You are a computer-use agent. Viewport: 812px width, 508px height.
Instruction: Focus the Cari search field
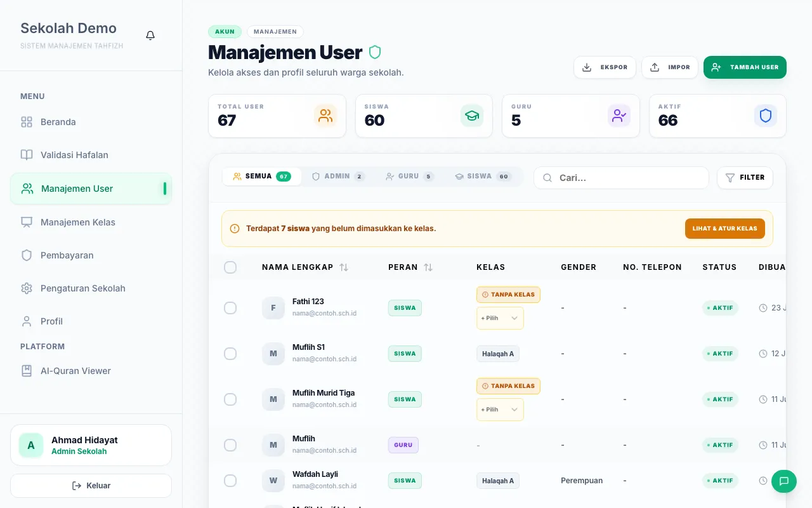[x=621, y=178]
